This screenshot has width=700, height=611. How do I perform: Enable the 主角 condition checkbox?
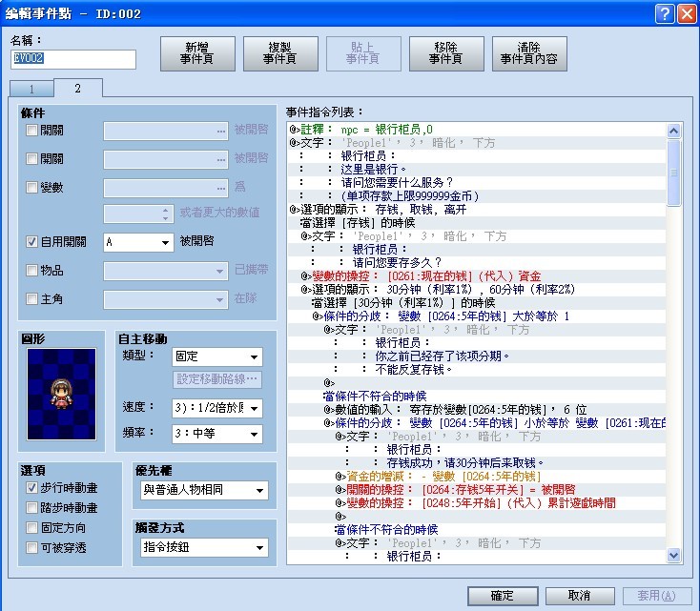pyautogui.click(x=31, y=298)
